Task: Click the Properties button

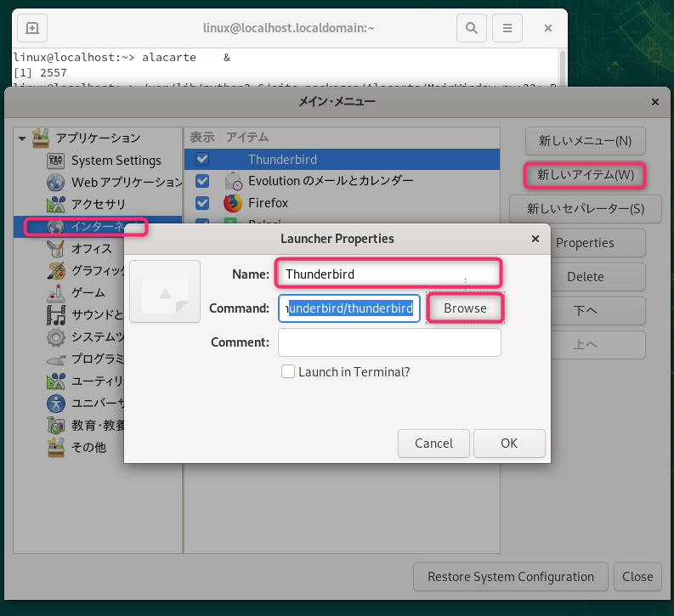Action: pyautogui.click(x=598, y=243)
